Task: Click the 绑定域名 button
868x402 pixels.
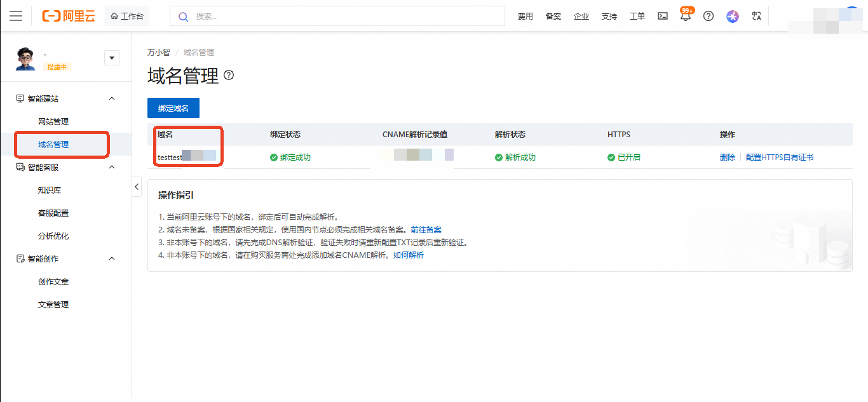Action: pyautogui.click(x=173, y=108)
